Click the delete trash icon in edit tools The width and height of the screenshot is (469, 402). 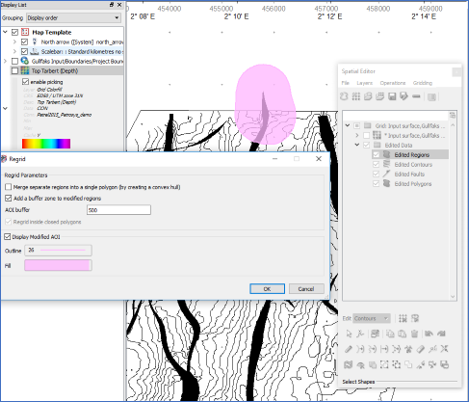coord(414,334)
